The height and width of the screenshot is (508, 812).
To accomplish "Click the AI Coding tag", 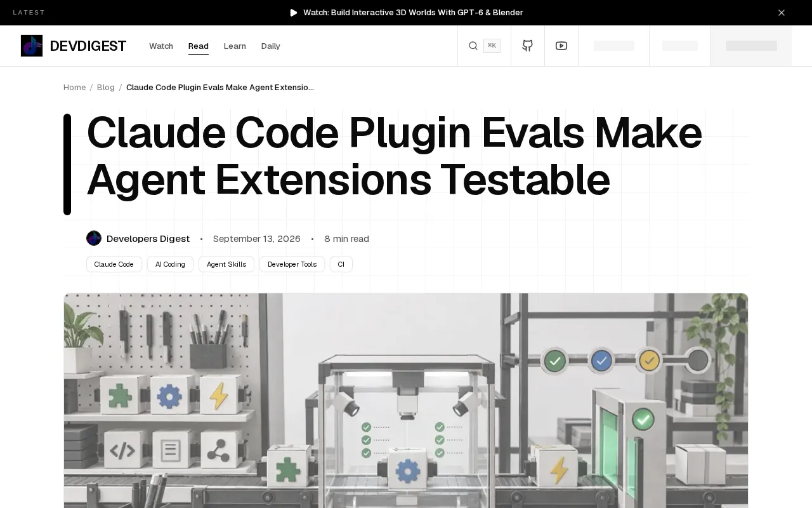I will click(170, 264).
